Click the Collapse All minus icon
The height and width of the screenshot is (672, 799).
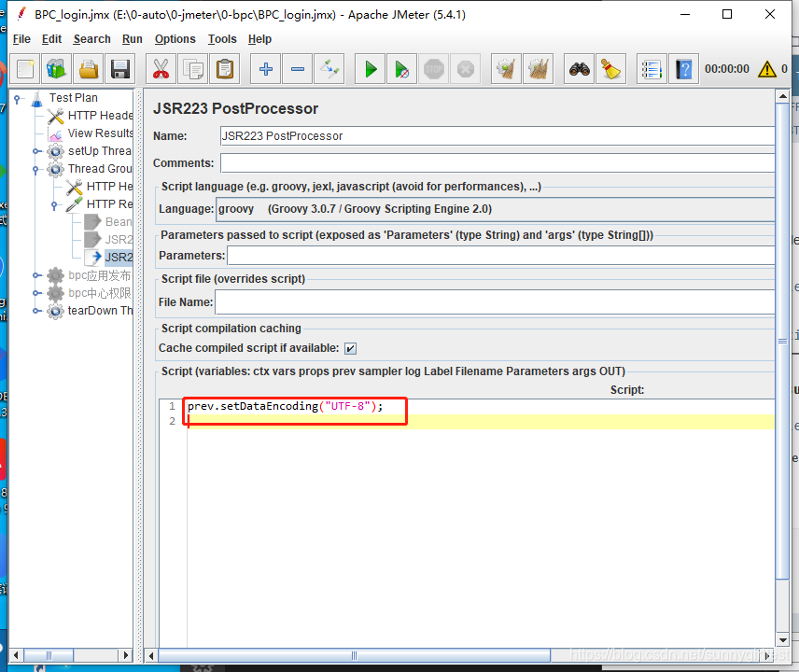[298, 69]
